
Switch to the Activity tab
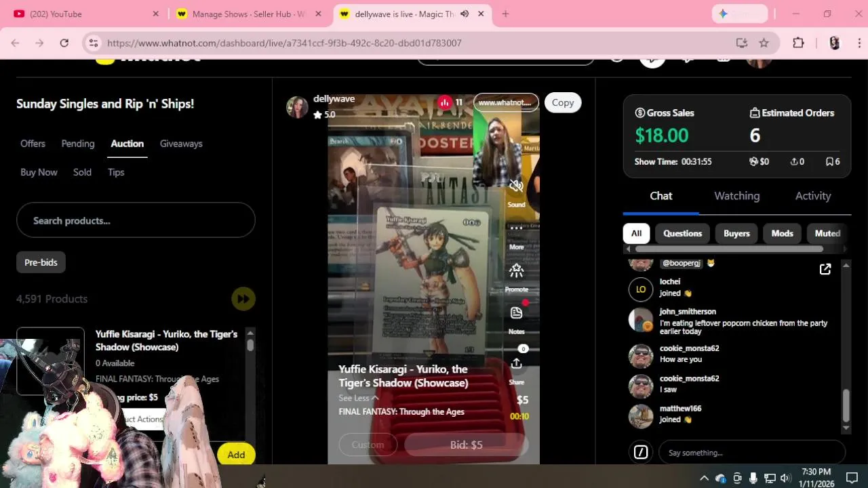tap(813, 196)
